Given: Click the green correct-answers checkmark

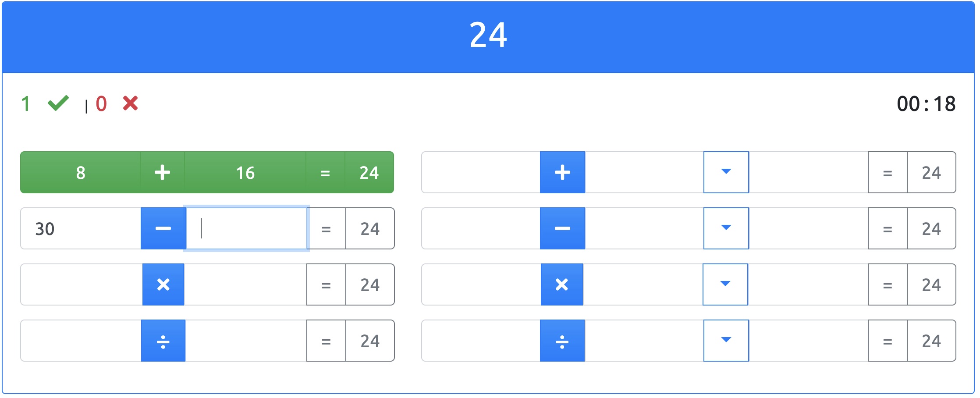Looking at the screenshot, I should [58, 103].
